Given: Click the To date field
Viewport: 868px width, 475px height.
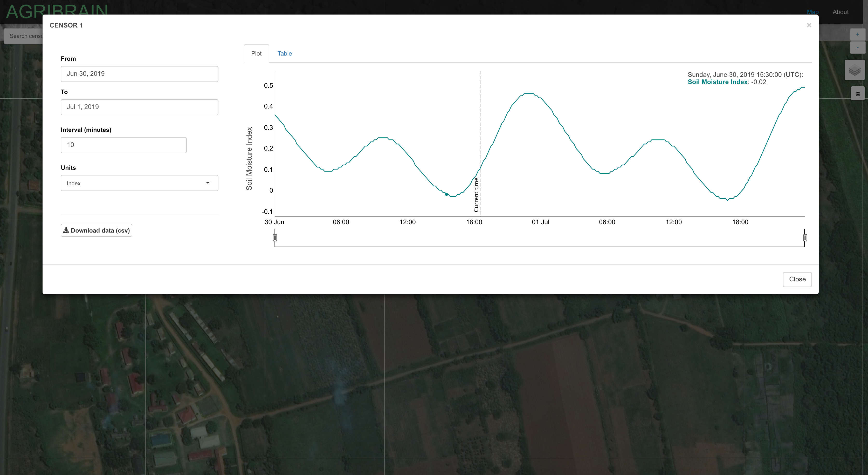Looking at the screenshot, I should (139, 107).
